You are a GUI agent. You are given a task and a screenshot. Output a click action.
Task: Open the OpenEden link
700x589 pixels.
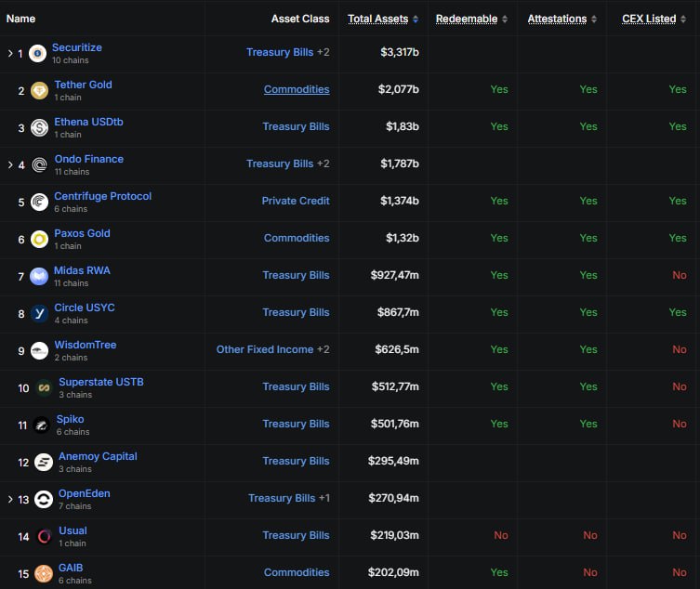click(85, 493)
